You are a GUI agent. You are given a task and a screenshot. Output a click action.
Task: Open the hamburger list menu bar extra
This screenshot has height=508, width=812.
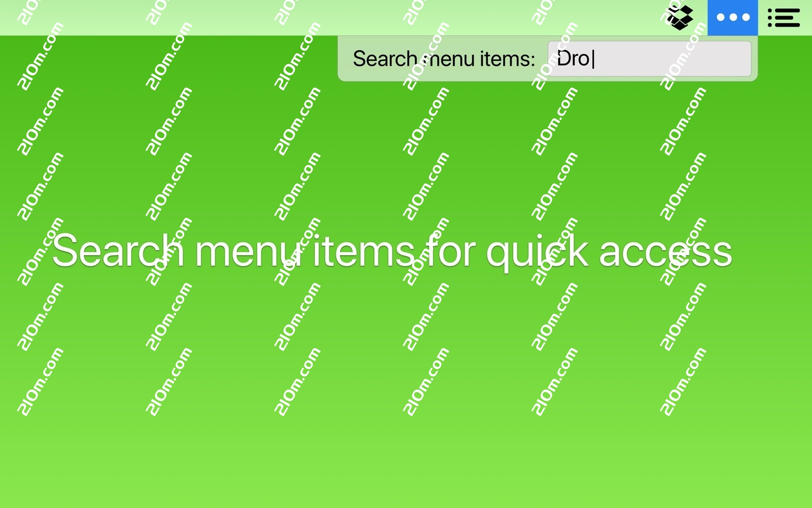tap(783, 18)
